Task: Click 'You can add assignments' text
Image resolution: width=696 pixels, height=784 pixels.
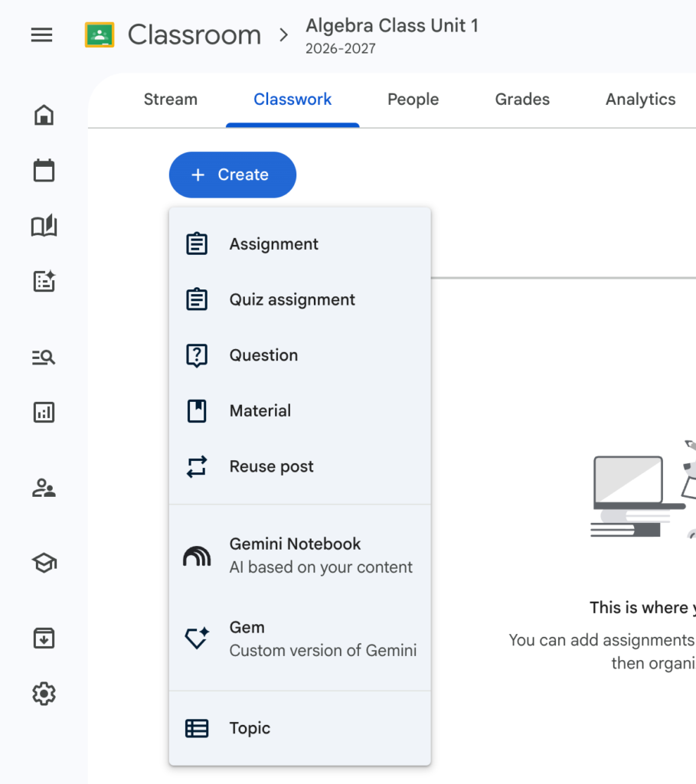Action: 602,640
